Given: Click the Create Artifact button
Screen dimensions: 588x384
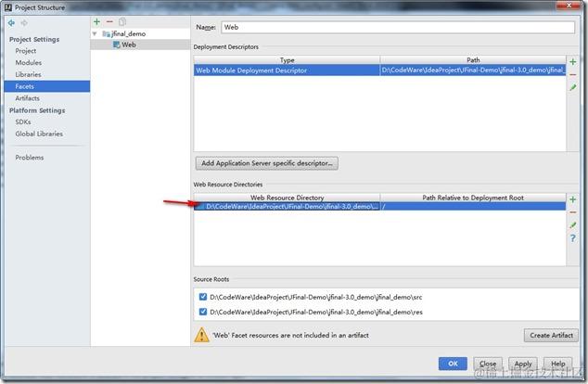Looking at the screenshot, I should [x=551, y=335].
